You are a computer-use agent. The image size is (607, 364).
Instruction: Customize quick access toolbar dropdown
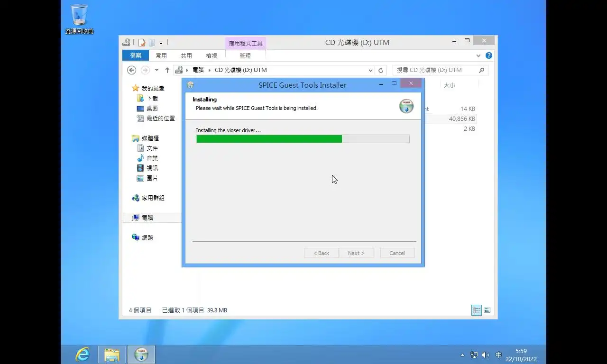161,43
